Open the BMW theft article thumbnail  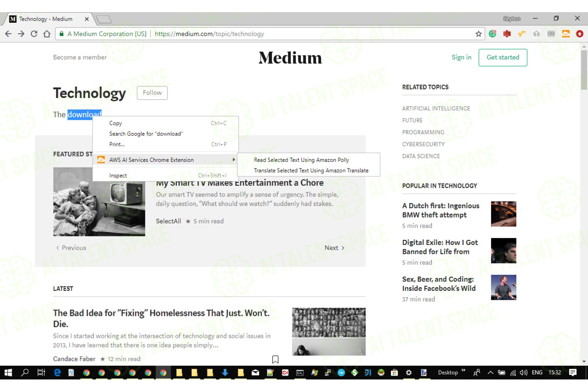(x=503, y=214)
